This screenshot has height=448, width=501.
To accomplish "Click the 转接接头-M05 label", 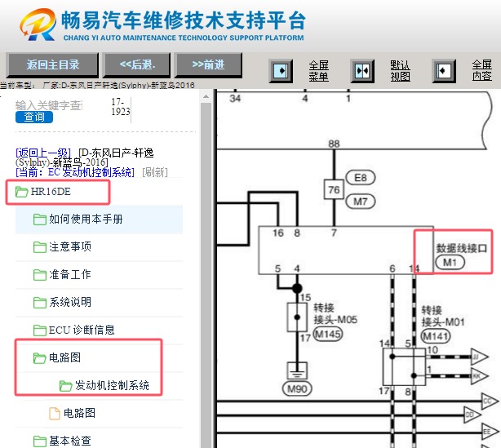I will pos(335,314).
